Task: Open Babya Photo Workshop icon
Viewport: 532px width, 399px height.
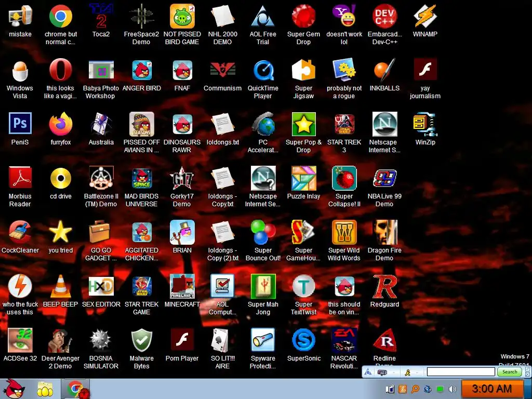Action: pos(101,70)
